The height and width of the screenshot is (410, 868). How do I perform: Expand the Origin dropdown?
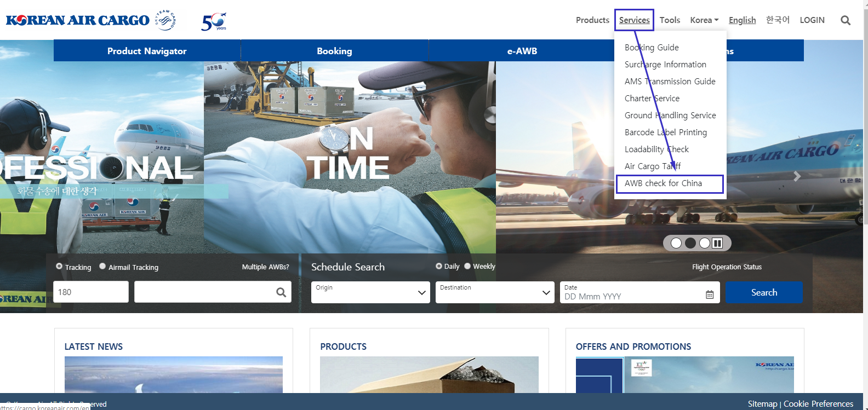click(370, 292)
